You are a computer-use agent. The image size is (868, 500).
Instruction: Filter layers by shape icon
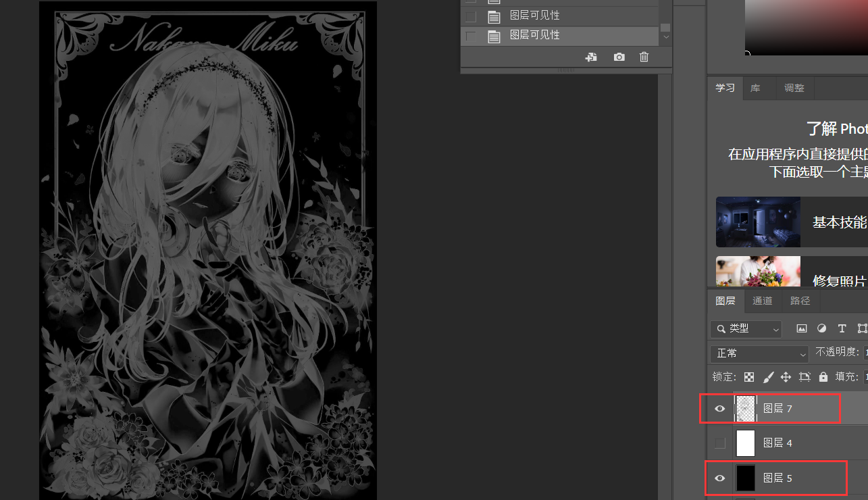(862, 328)
